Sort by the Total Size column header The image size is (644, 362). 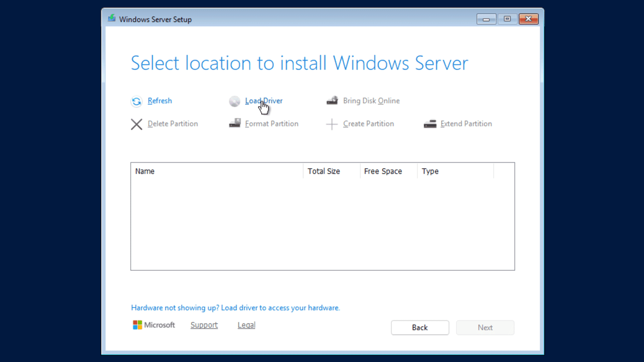(x=332, y=171)
